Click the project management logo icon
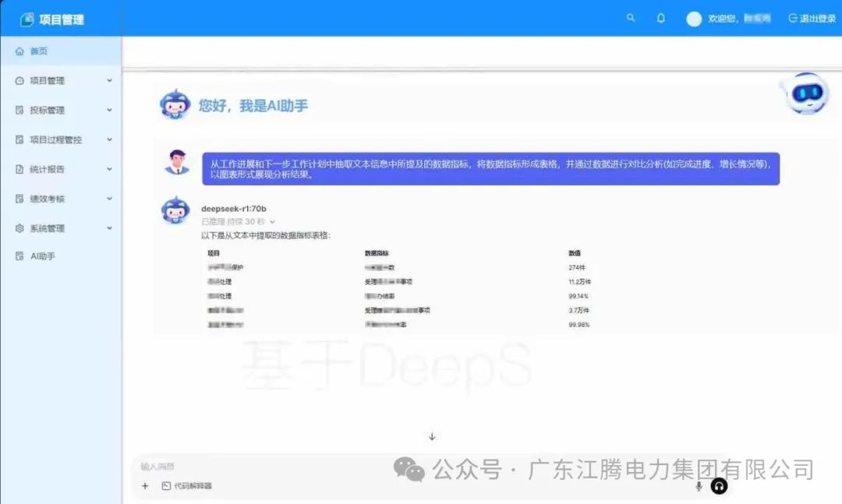 point(27,19)
